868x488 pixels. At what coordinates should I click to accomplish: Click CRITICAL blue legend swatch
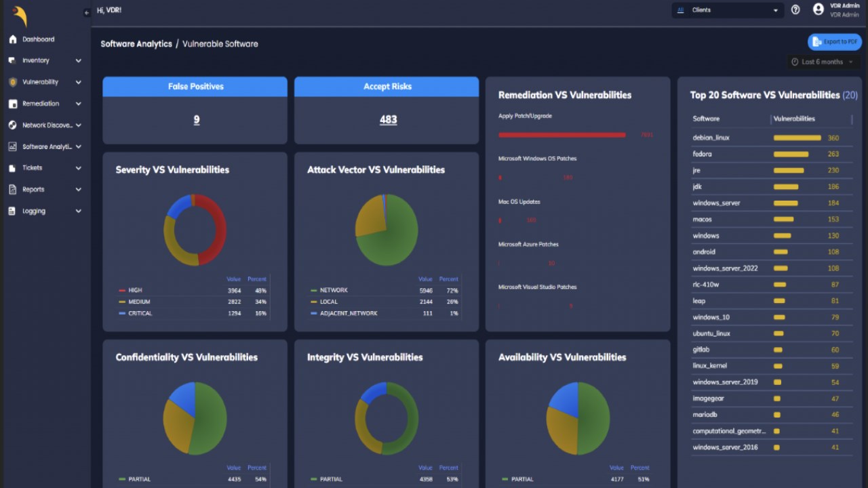(x=122, y=313)
